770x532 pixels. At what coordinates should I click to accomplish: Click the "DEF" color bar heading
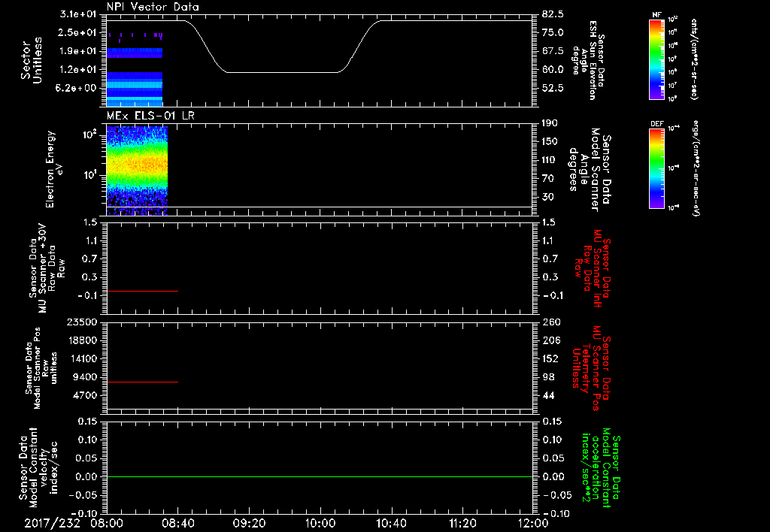coord(657,124)
